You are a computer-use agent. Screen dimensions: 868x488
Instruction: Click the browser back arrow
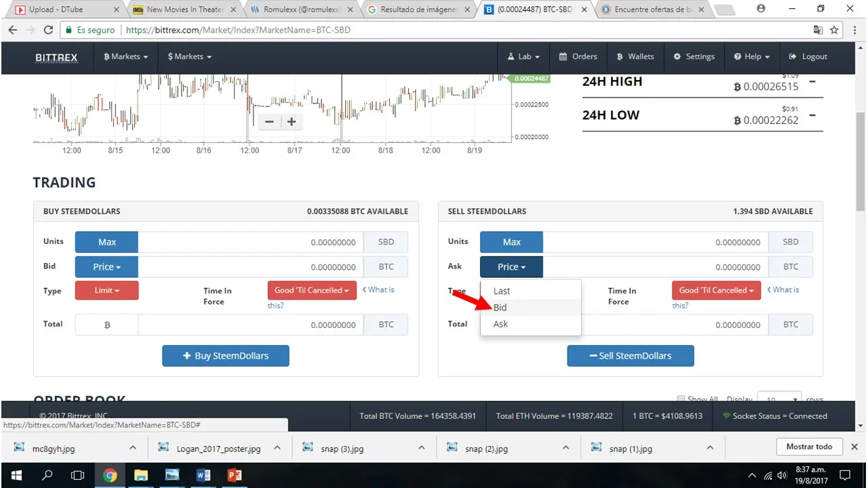click(12, 30)
